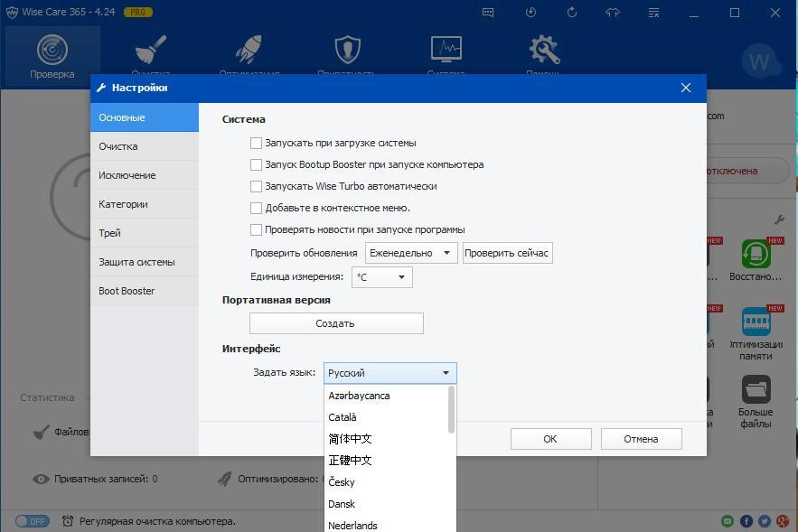This screenshot has height=532, width=798.
Task: Open the Больше файлы folder icon
Action: pyautogui.click(x=756, y=389)
